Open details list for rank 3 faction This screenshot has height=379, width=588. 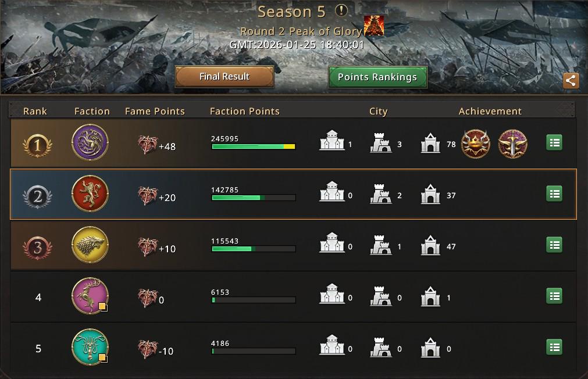(x=554, y=245)
